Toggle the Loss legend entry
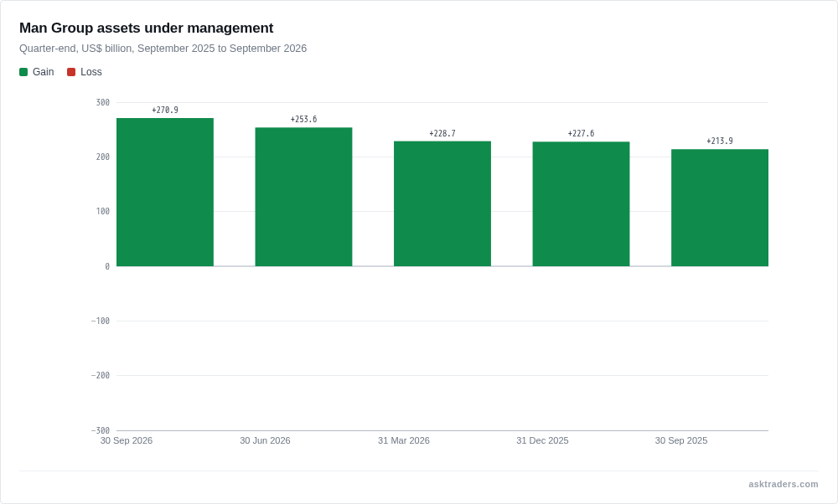 click(85, 72)
